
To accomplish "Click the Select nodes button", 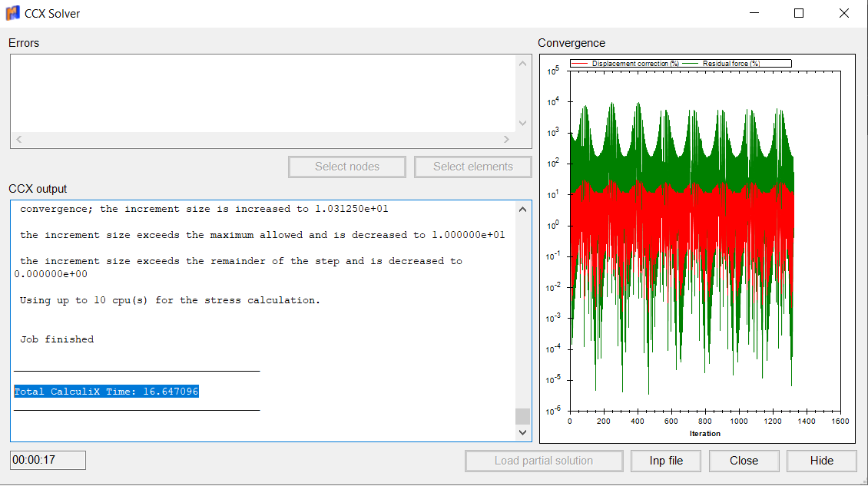I will [347, 167].
